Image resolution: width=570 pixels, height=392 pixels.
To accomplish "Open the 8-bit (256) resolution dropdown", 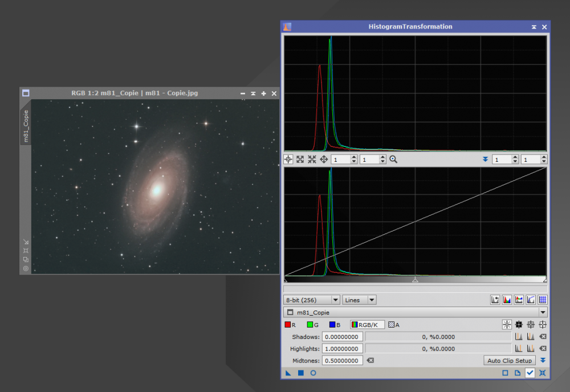I will 312,300.
